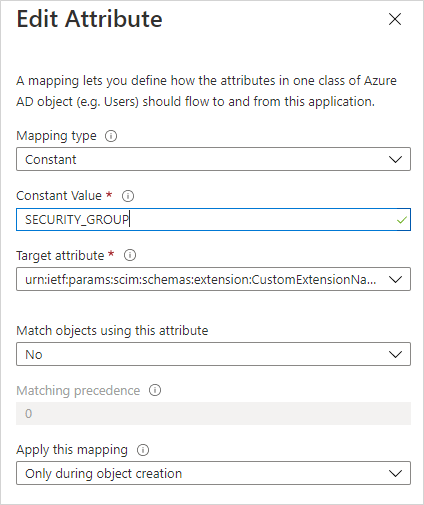424x505 pixels.
Task: Show info tooltip for Apply this mapping
Action: tap(143, 450)
